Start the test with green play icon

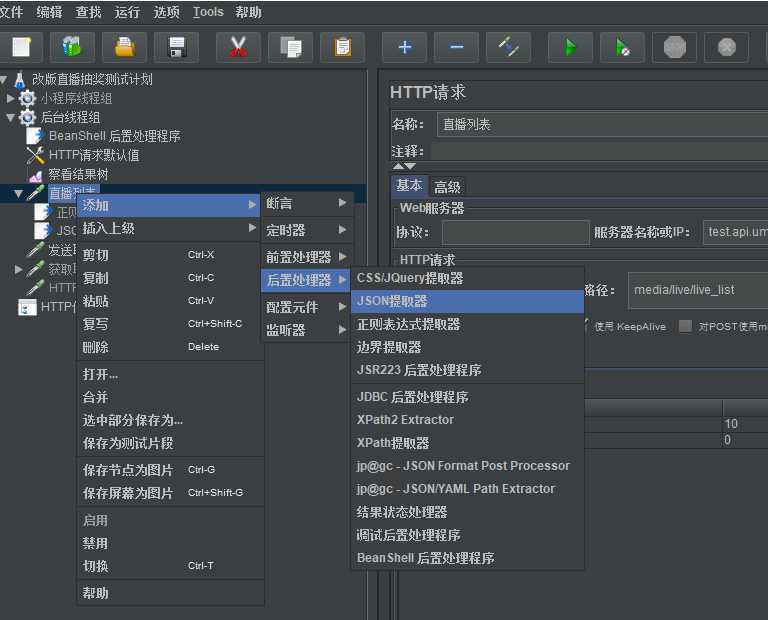click(571, 48)
